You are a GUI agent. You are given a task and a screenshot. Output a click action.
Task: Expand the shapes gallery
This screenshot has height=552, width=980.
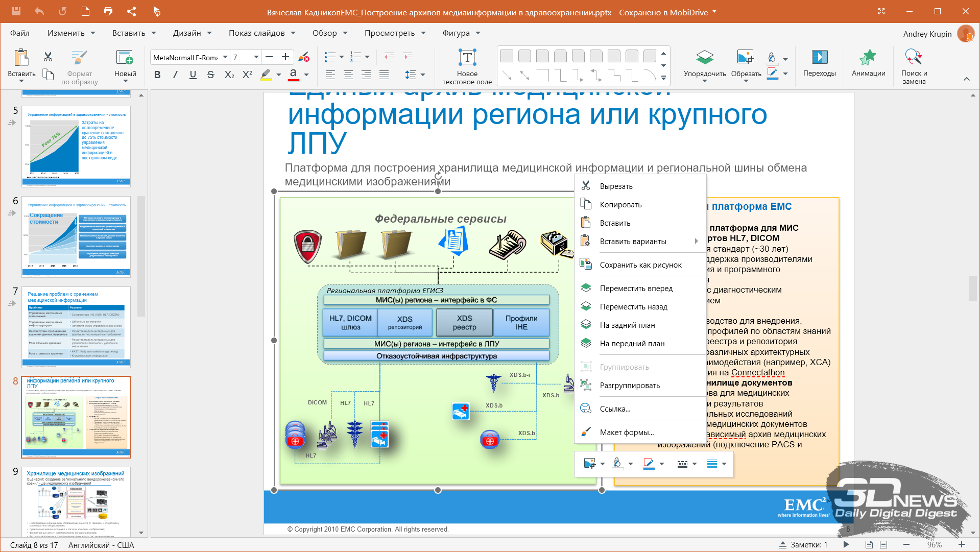point(663,78)
